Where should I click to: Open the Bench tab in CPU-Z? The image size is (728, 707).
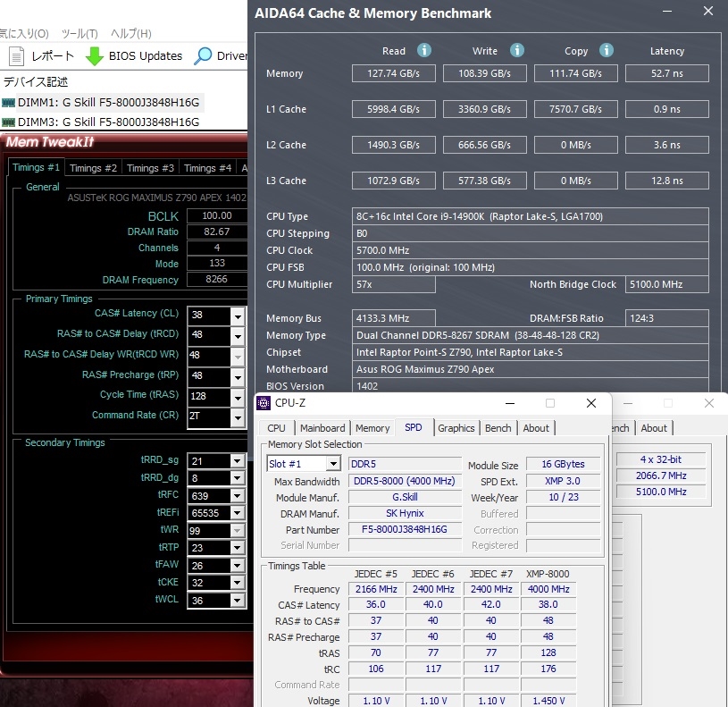pyautogui.click(x=498, y=428)
